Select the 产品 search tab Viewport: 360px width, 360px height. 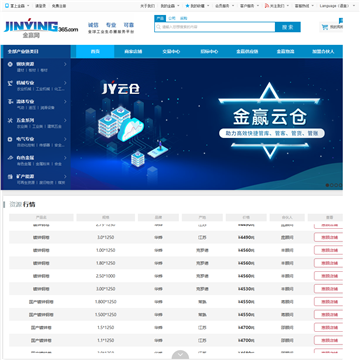[x=160, y=18]
